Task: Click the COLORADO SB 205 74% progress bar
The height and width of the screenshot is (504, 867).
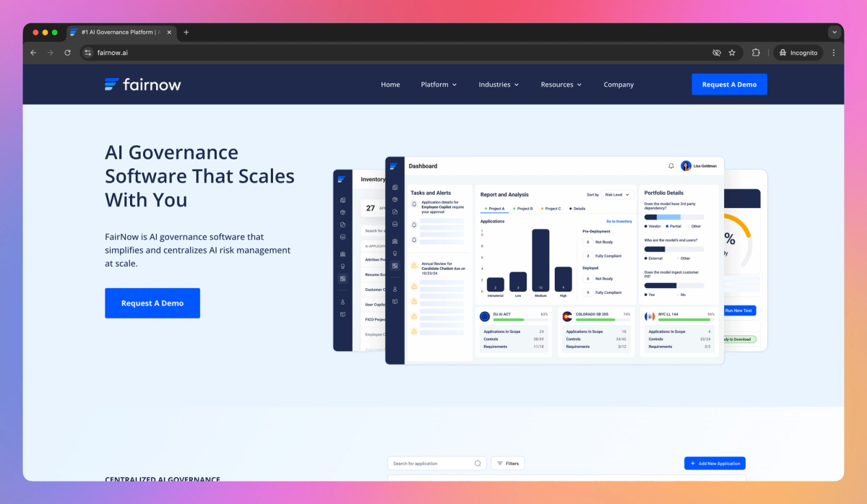Action: pos(603,319)
